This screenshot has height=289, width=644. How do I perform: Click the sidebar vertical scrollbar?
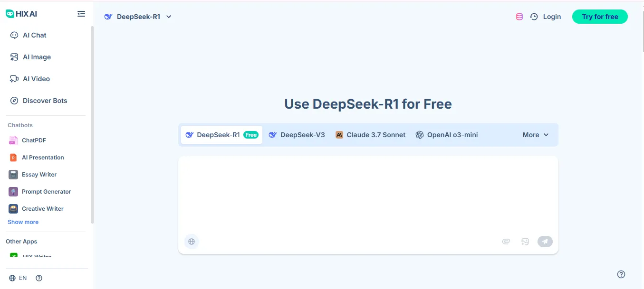tap(93, 125)
